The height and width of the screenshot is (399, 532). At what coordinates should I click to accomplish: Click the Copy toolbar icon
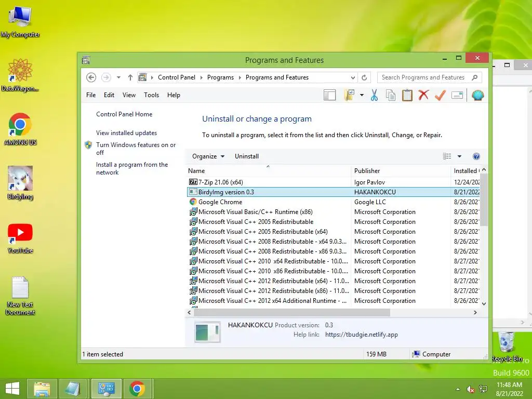click(x=391, y=96)
